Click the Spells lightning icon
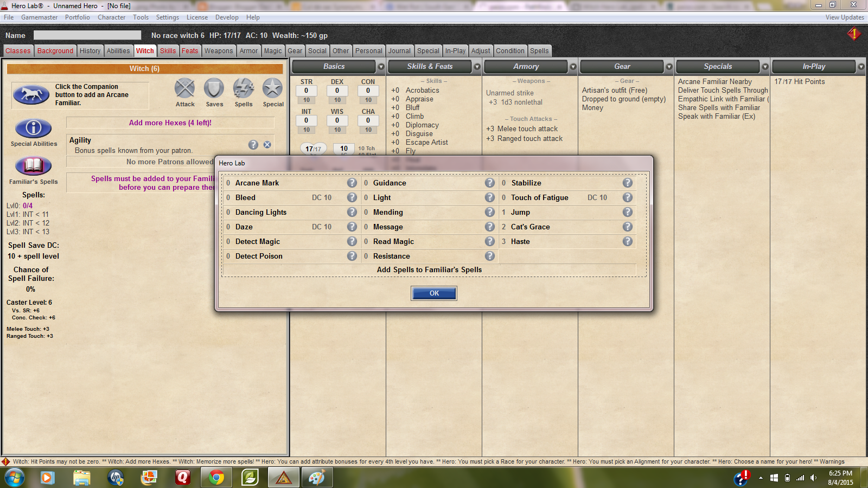The height and width of the screenshot is (488, 868). (243, 88)
